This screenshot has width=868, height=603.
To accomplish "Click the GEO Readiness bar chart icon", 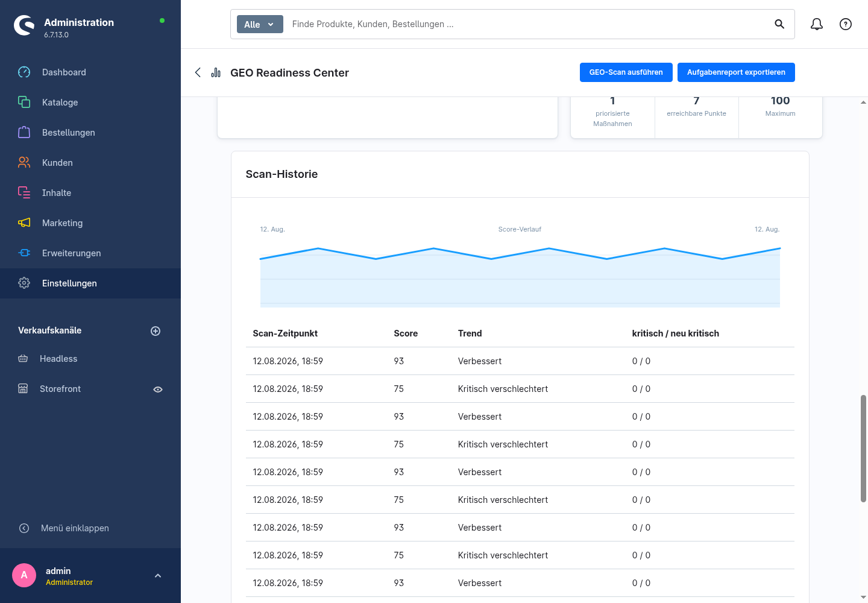I will (x=216, y=72).
